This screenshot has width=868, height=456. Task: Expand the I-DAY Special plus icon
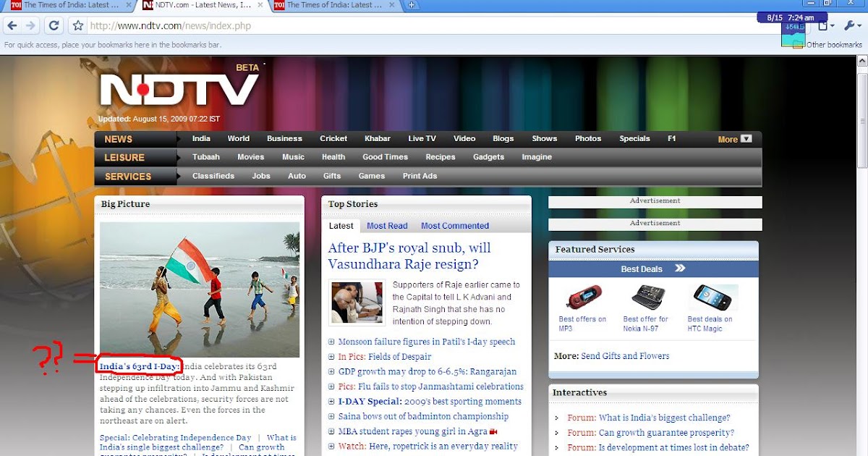(x=331, y=402)
